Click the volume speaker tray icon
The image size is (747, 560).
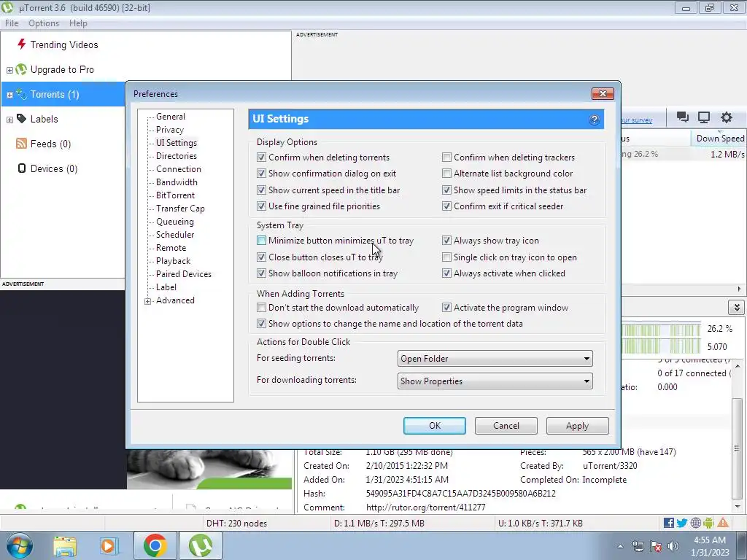[x=673, y=546]
